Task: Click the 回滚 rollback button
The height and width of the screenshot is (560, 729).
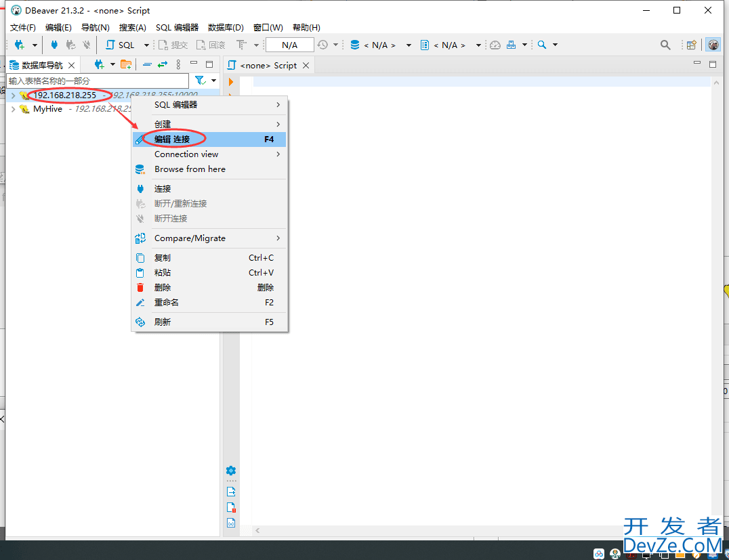Action: tap(211, 45)
